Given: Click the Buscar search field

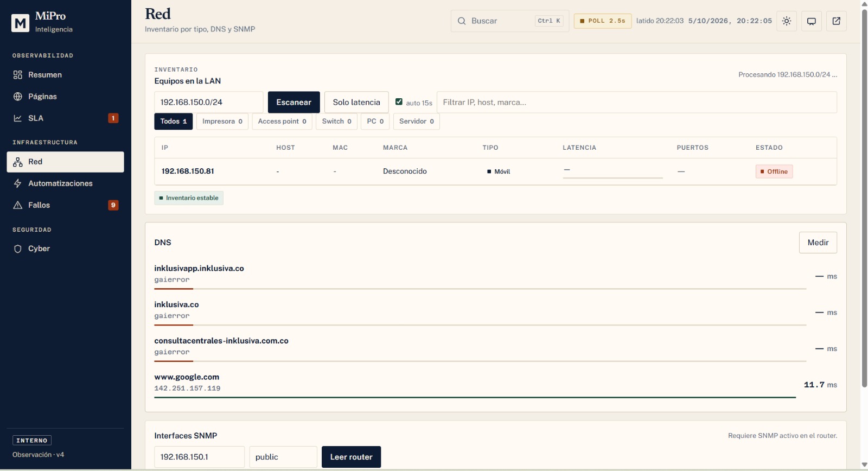Looking at the screenshot, I should tap(510, 21).
